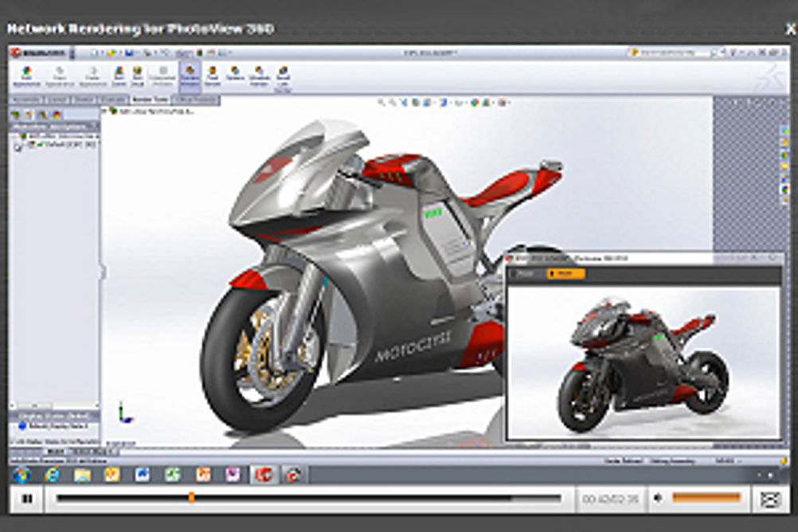Switch to the PhotoView 360 taskbar button
Image resolution: width=798 pixels, height=532 pixels.
[293, 475]
